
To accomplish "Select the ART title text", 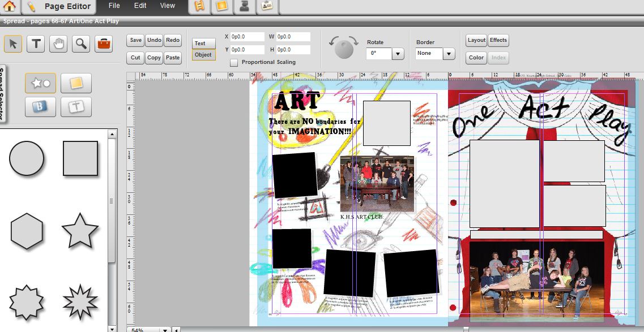I will (297, 101).
